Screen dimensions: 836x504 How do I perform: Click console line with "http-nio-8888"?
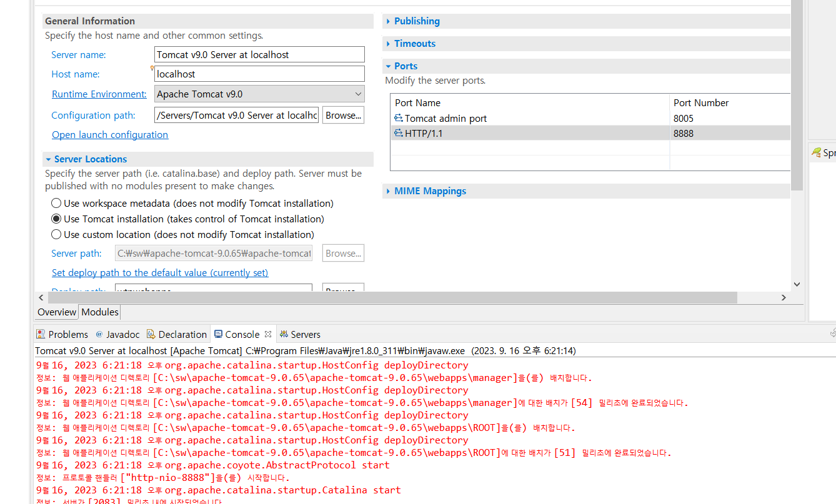[162, 478]
